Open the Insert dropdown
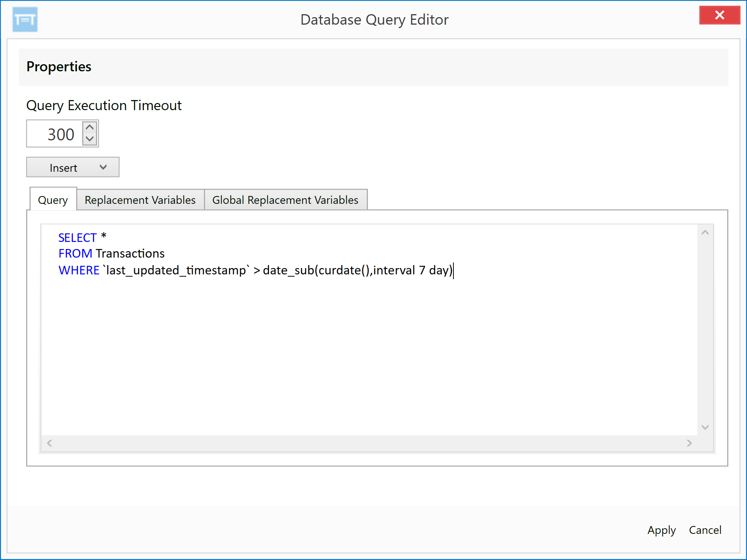The image size is (747, 560). (72, 167)
